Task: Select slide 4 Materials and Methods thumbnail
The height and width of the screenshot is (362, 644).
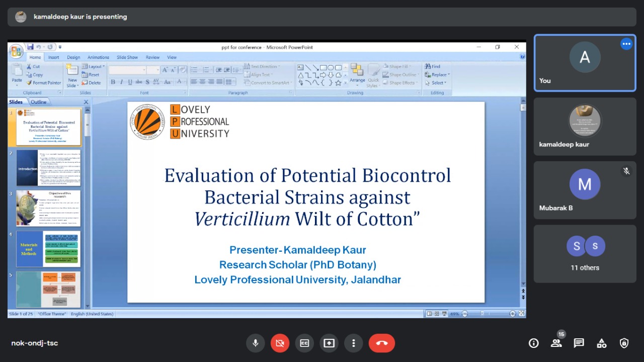Action: point(48,249)
